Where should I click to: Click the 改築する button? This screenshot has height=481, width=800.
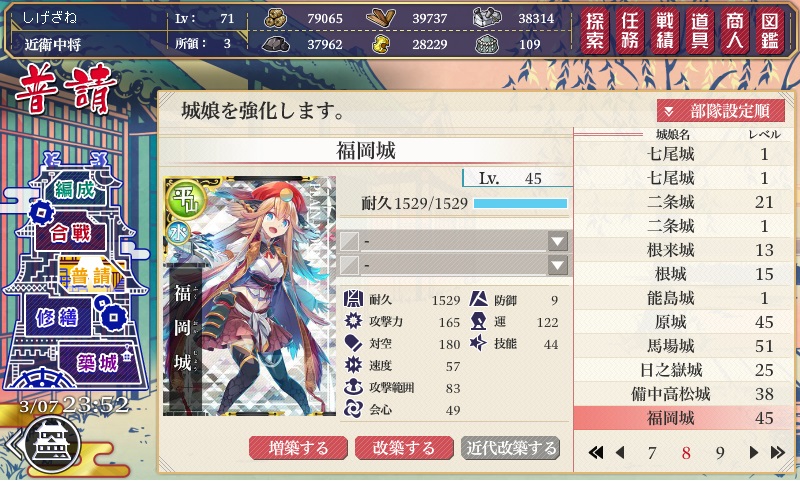(x=404, y=448)
